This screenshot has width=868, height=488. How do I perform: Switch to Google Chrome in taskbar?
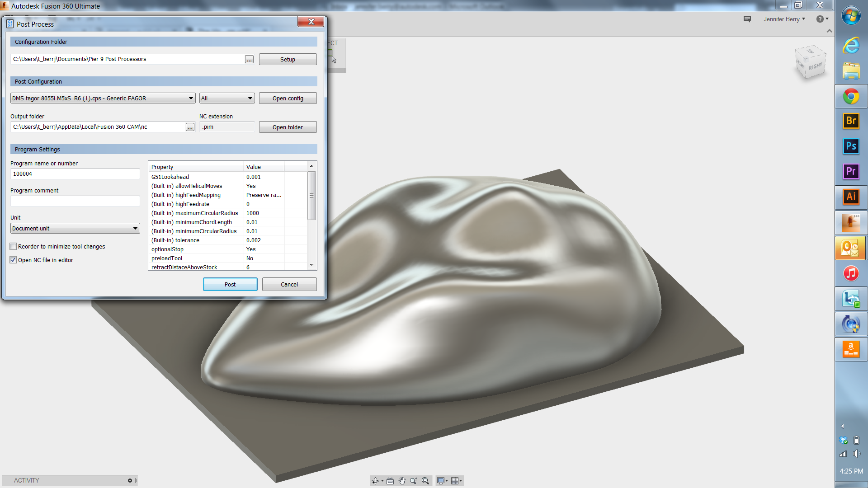[851, 96]
